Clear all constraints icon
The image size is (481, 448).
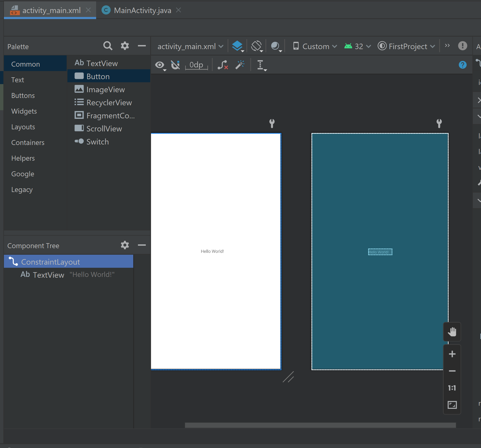pyautogui.click(x=223, y=65)
